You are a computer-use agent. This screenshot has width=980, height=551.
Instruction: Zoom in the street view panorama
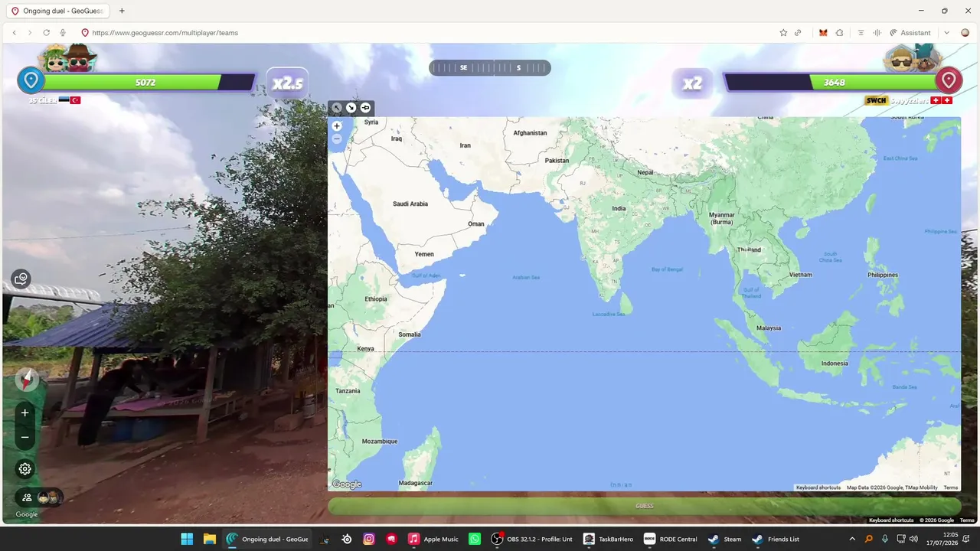tap(25, 412)
